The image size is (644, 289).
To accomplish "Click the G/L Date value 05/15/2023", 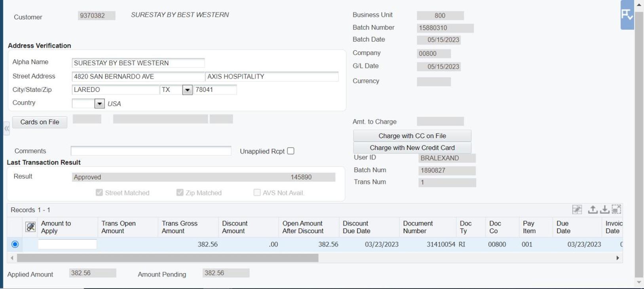I will pyautogui.click(x=439, y=67).
